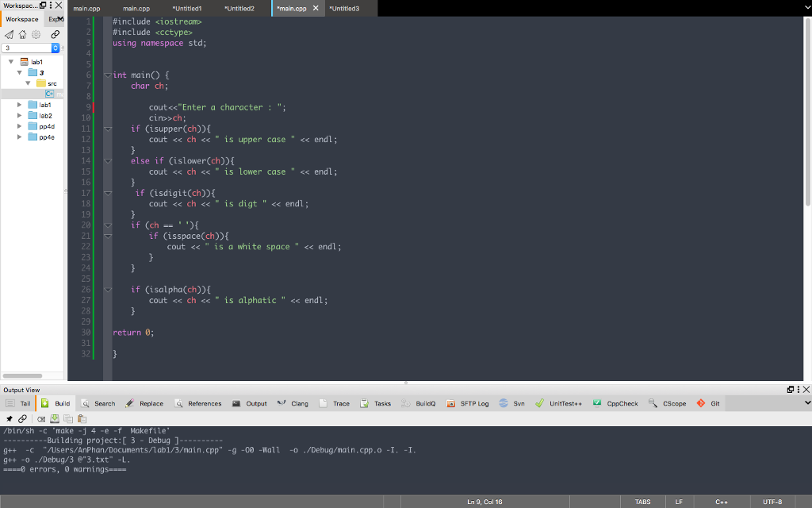Open the Untitled2 editor tab
Image resolution: width=812 pixels, height=508 pixels.
click(238, 9)
